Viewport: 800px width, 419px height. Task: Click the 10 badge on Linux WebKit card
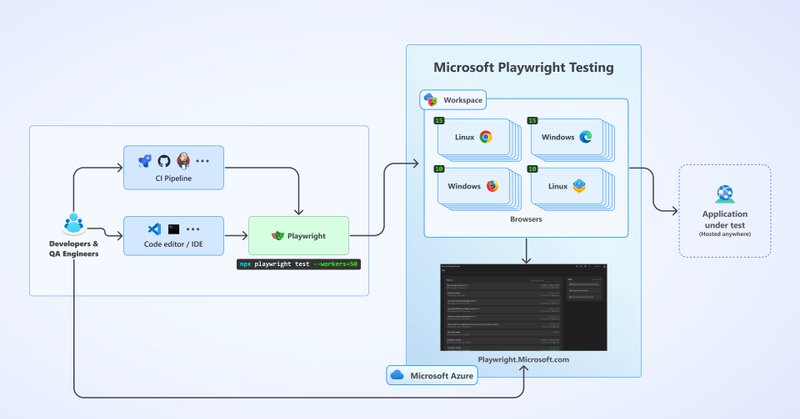pyautogui.click(x=532, y=169)
